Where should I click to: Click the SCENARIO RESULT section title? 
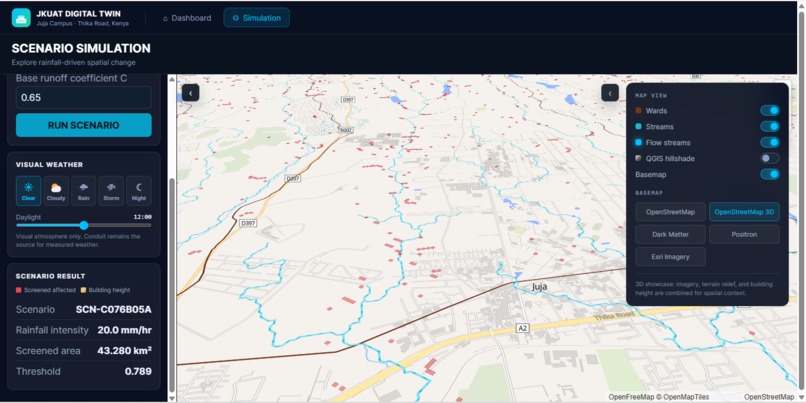(50, 276)
